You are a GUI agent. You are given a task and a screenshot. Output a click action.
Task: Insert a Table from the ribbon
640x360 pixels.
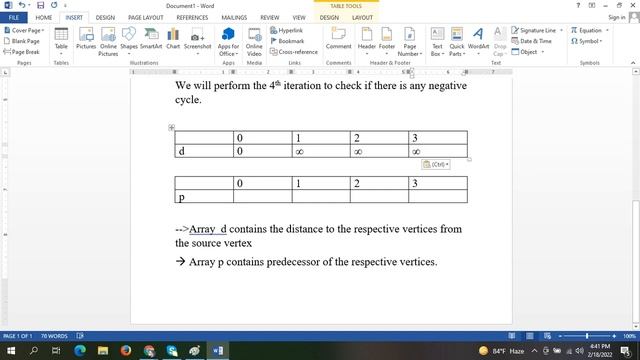coord(61,42)
